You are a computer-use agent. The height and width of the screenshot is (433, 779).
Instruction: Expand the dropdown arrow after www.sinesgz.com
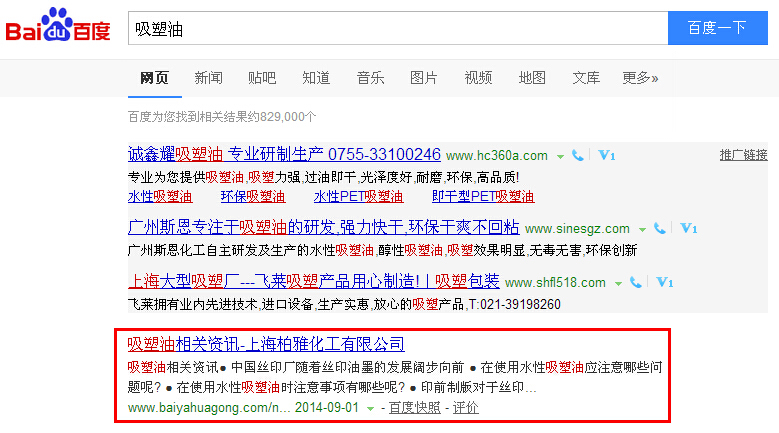(642, 229)
